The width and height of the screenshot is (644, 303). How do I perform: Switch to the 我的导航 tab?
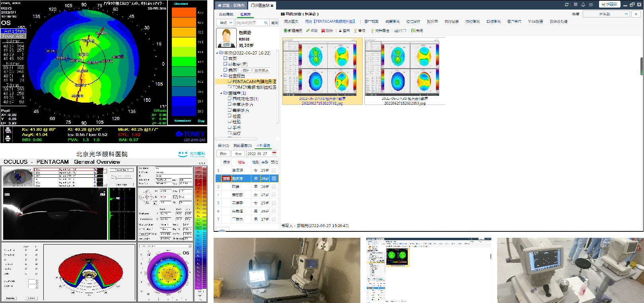coord(226,14)
